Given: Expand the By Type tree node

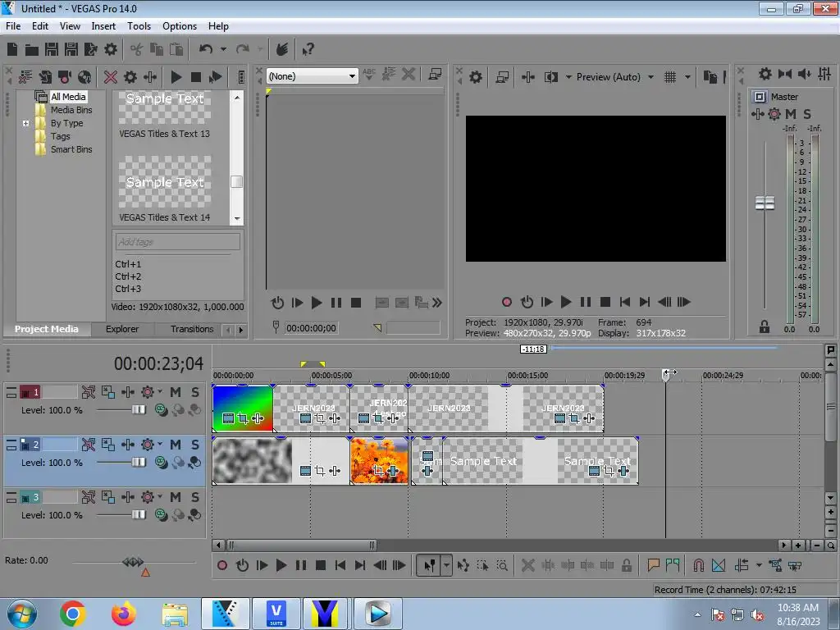Looking at the screenshot, I should tap(25, 123).
